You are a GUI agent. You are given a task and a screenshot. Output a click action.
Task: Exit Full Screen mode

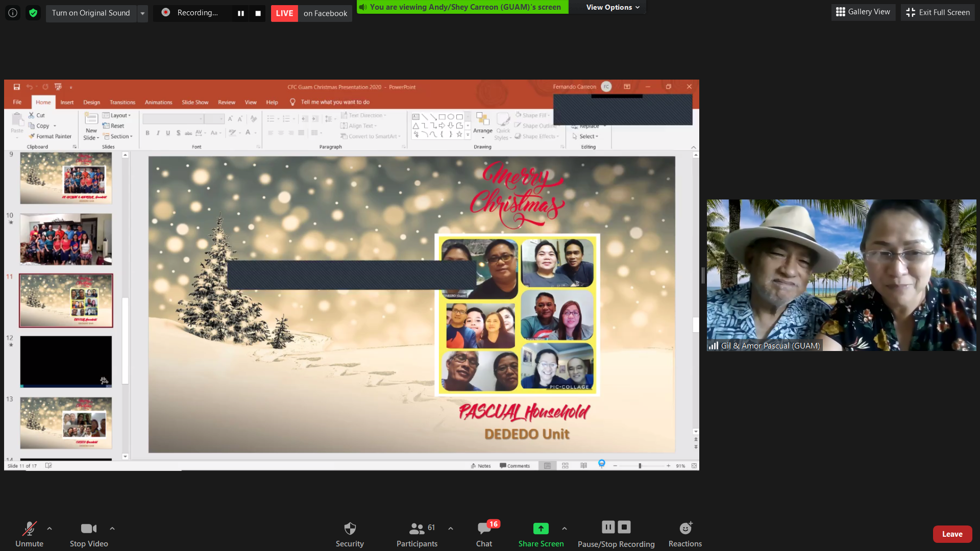[x=938, y=12]
